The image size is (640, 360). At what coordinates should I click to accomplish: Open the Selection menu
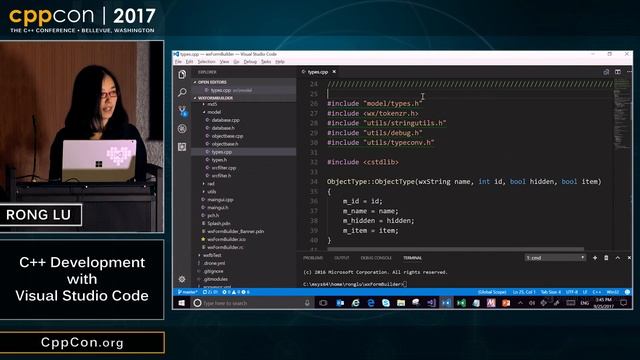[207, 62]
